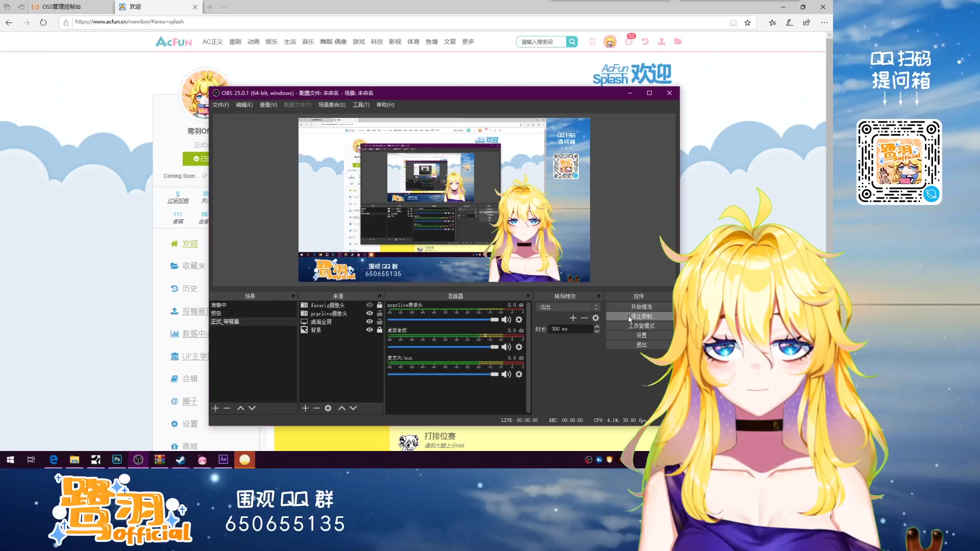Open Steam from the Windows taskbar
980x551 pixels.
coord(181,460)
